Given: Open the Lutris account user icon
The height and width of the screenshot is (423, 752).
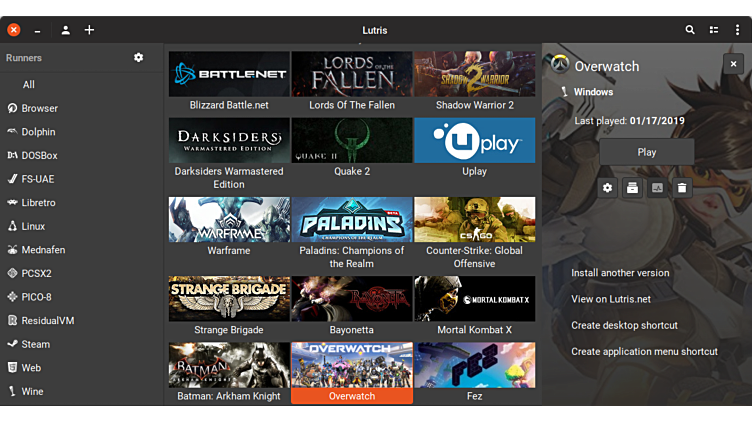Looking at the screenshot, I should [x=65, y=30].
